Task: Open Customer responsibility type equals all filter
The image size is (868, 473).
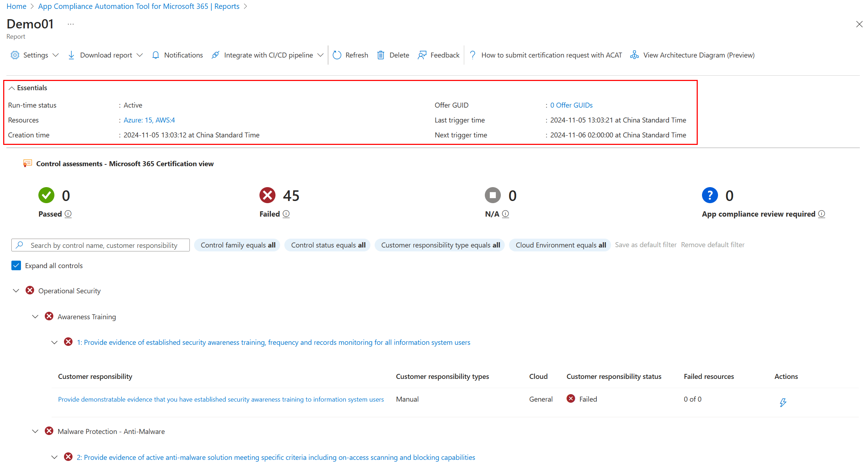Action: coord(440,245)
